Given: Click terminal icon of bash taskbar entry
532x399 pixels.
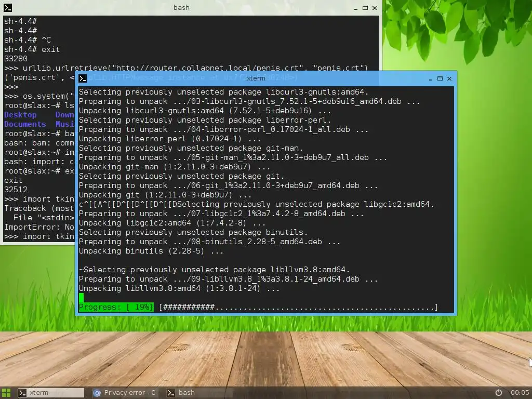Looking at the screenshot, I should click(x=171, y=393).
